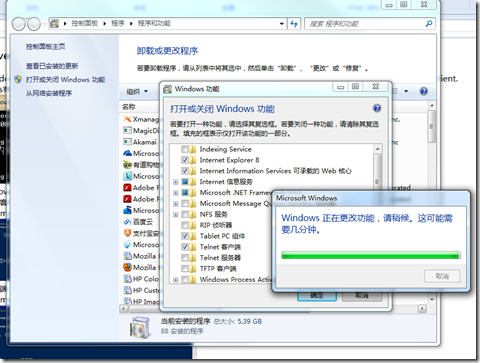This screenshot has height=363, width=480.
Task: Click the green progress bar
Action: point(371,255)
